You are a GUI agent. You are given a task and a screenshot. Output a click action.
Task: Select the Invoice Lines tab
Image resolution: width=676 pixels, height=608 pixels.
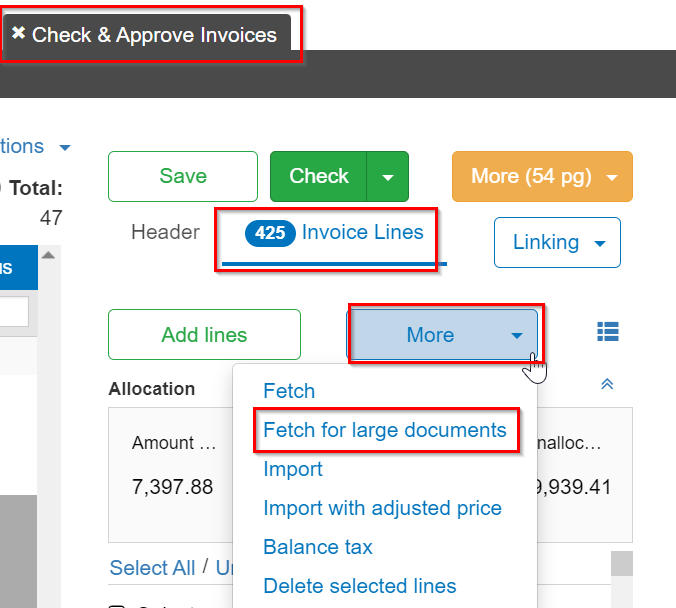335,233
